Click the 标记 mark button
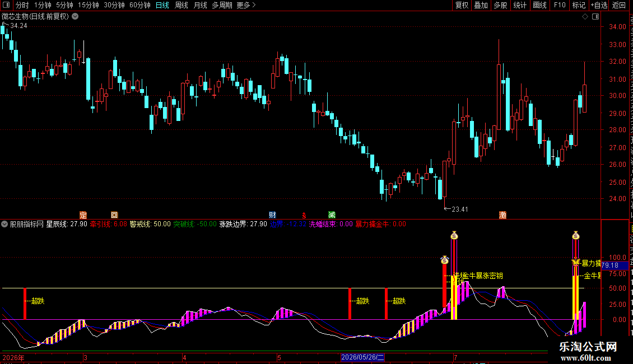Screen dimensions: 633x364 click(579, 5)
